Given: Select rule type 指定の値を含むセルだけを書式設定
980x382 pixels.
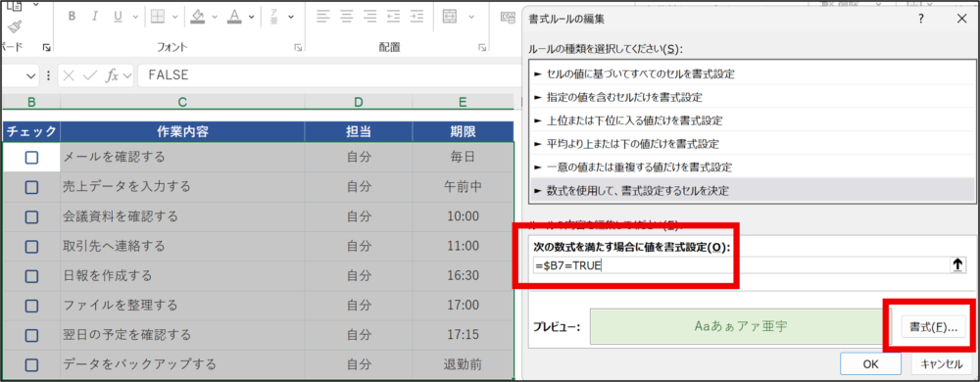Looking at the screenshot, I should point(752,97).
